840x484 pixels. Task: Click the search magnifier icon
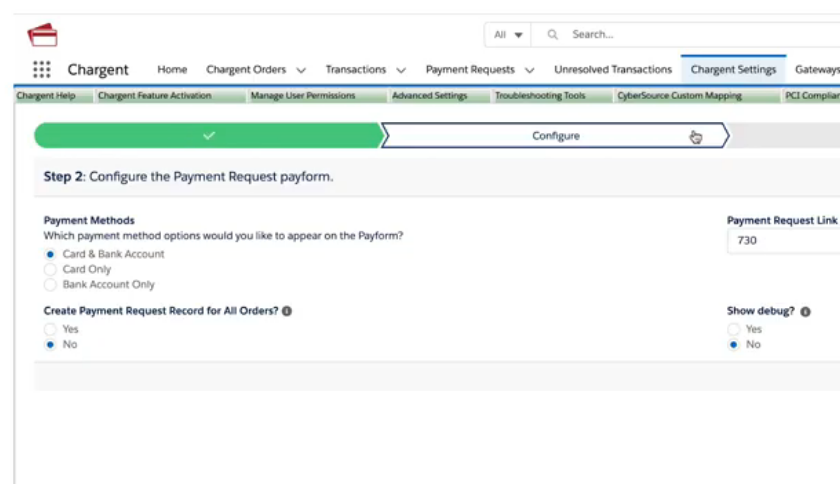pyautogui.click(x=552, y=35)
